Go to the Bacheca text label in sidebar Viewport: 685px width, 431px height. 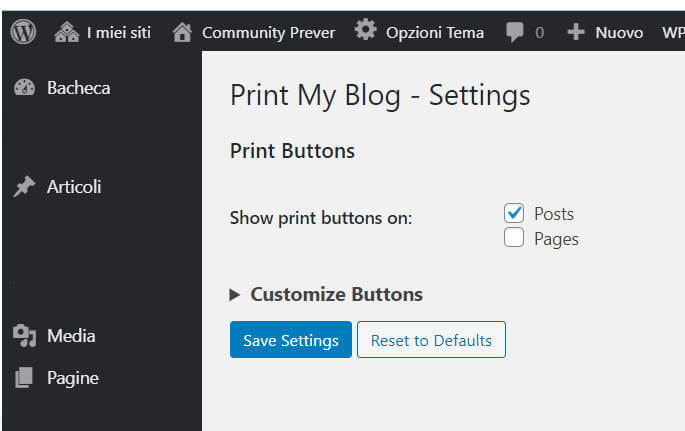click(x=78, y=88)
